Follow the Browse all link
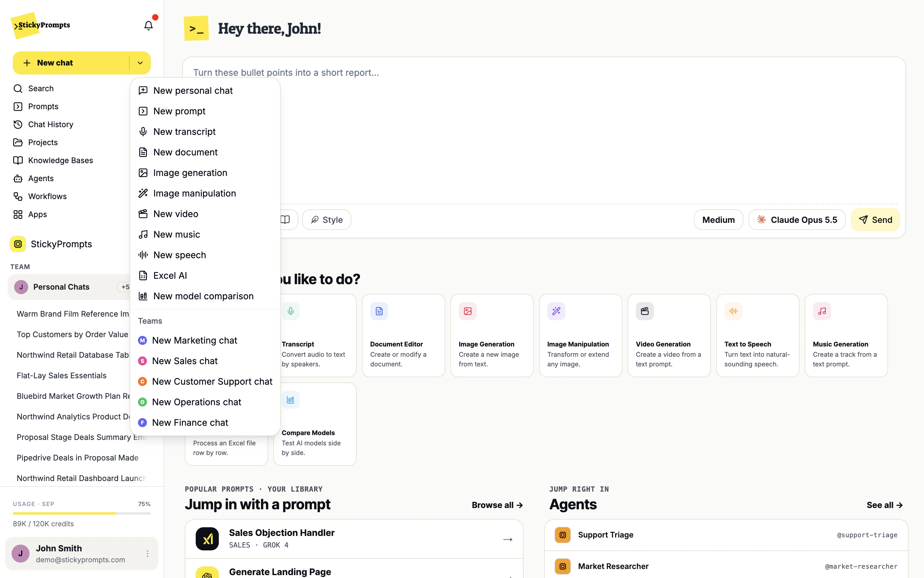Screen dimensions: 924x578 (497, 505)
